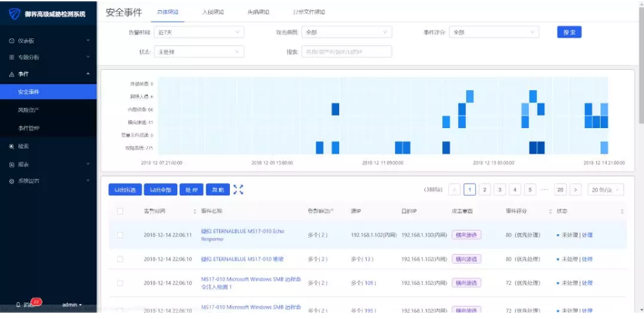Select 风险资产 in the sidebar submenu
Viewport: 644px width, 319px height.
[x=29, y=109]
